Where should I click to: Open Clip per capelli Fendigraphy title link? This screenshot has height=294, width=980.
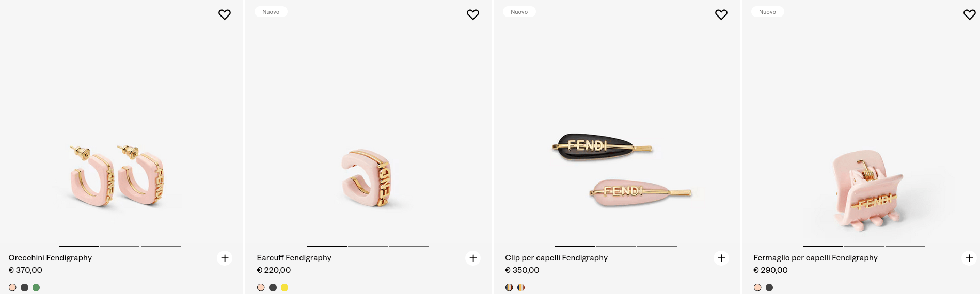556,258
